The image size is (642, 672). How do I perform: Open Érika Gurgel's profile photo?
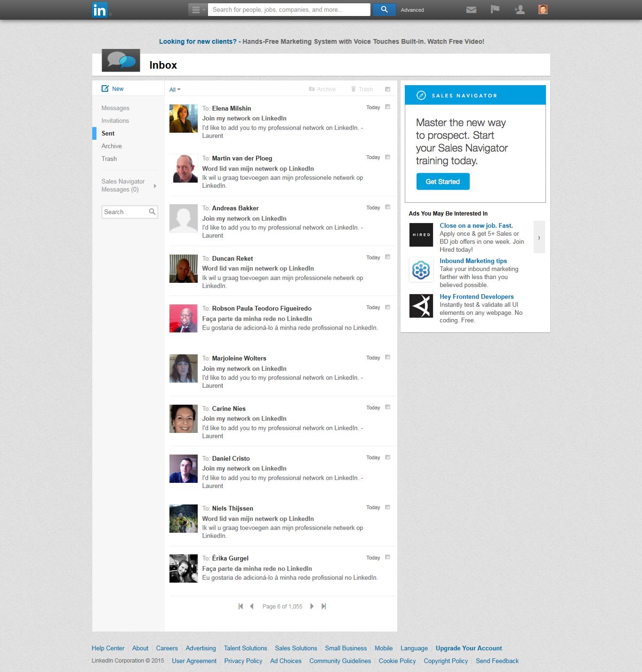click(x=184, y=568)
